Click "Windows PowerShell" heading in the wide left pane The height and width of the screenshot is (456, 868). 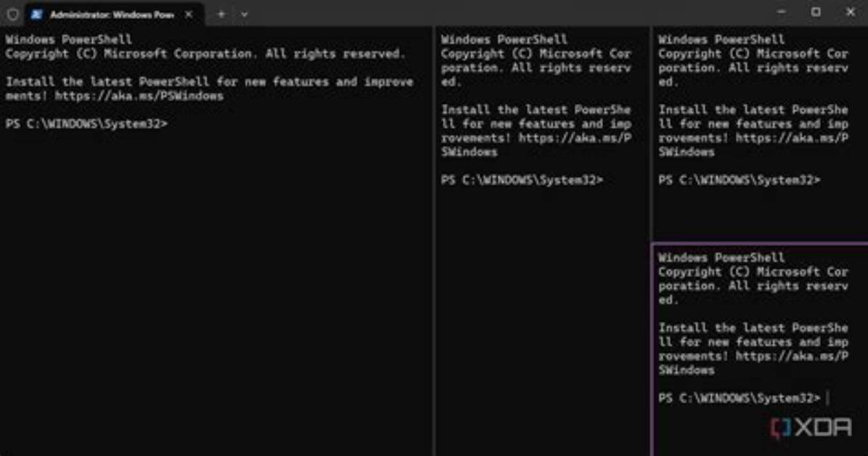[x=69, y=39]
